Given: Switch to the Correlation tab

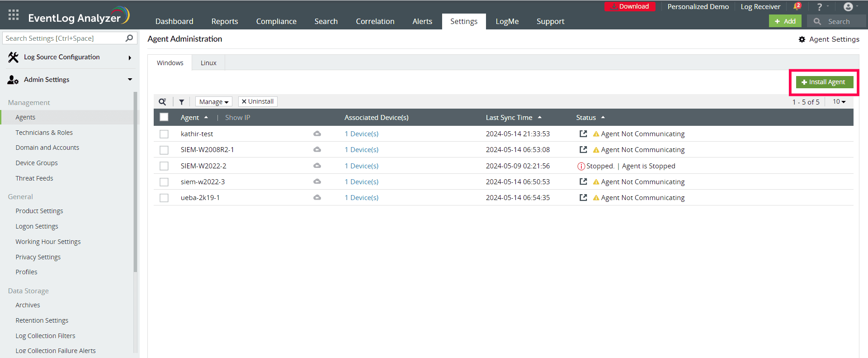Looking at the screenshot, I should [375, 21].
